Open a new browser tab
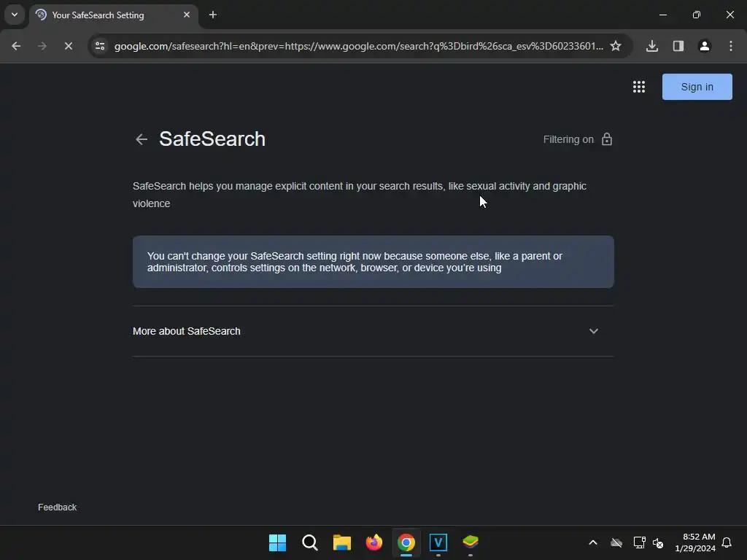Screen dimensions: 747x560 213,15
